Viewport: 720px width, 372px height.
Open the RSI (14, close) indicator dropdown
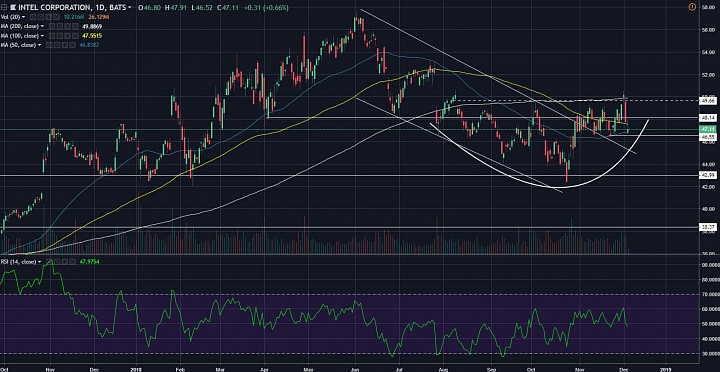click(40, 262)
